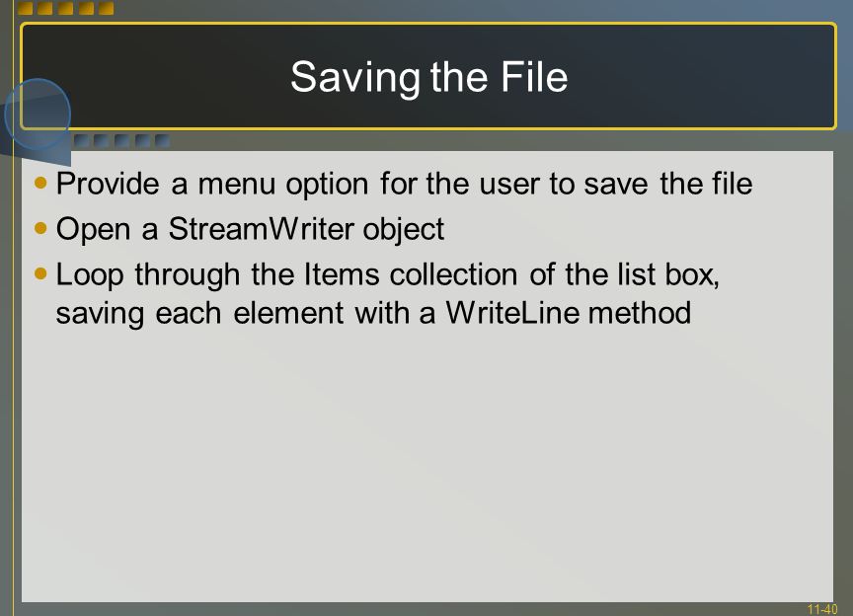Click the orange bullet before 'Open a StreamWriter'
853x616 pixels.
pyautogui.click(x=40, y=227)
